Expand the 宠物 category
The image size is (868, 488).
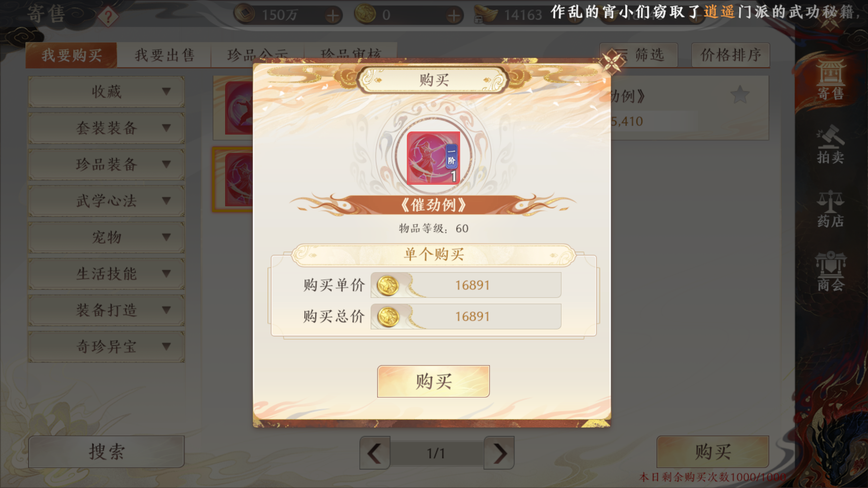coord(106,237)
